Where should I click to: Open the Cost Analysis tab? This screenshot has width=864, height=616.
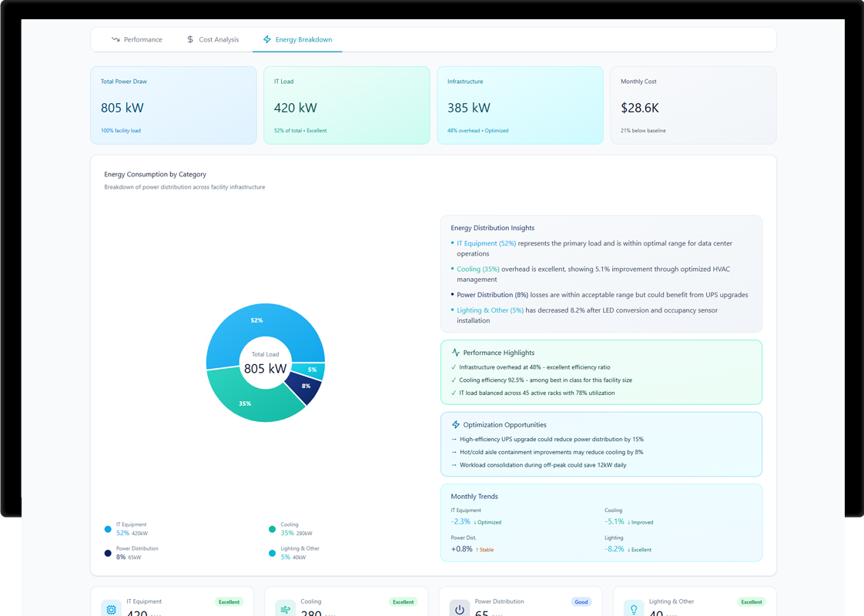(x=213, y=39)
